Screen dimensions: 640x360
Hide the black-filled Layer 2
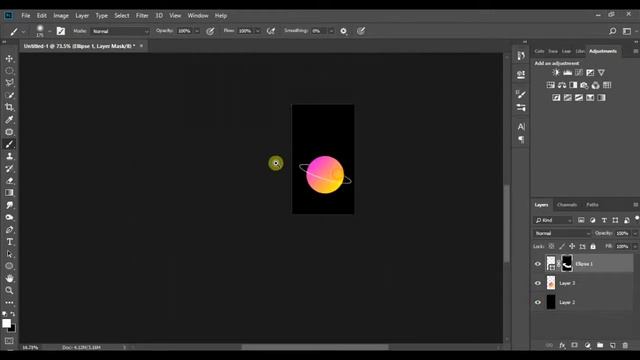coord(538,302)
